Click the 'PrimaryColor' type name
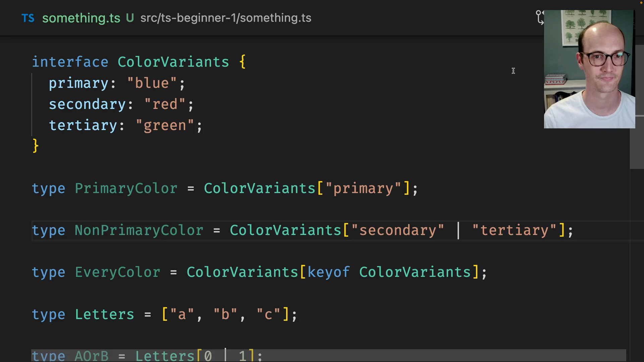This screenshot has width=644, height=362. (126, 188)
